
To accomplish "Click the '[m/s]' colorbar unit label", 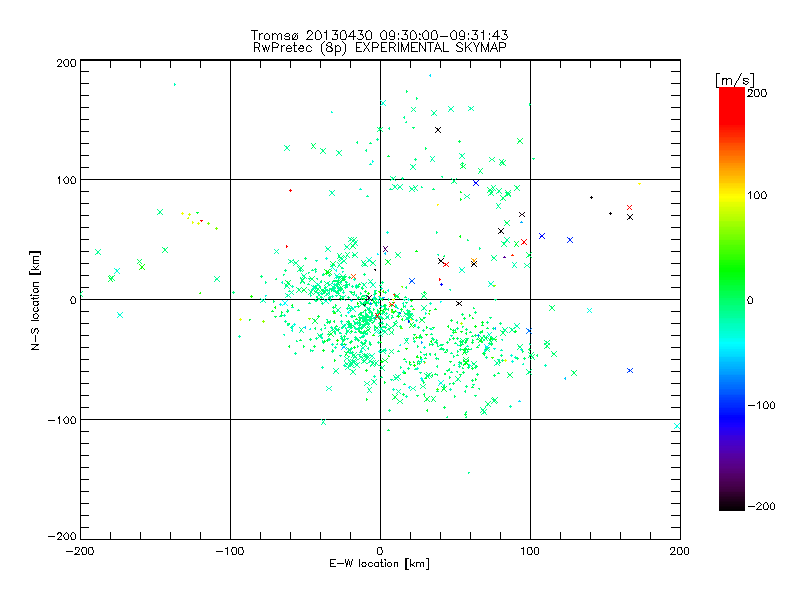I will click(735, 80).
